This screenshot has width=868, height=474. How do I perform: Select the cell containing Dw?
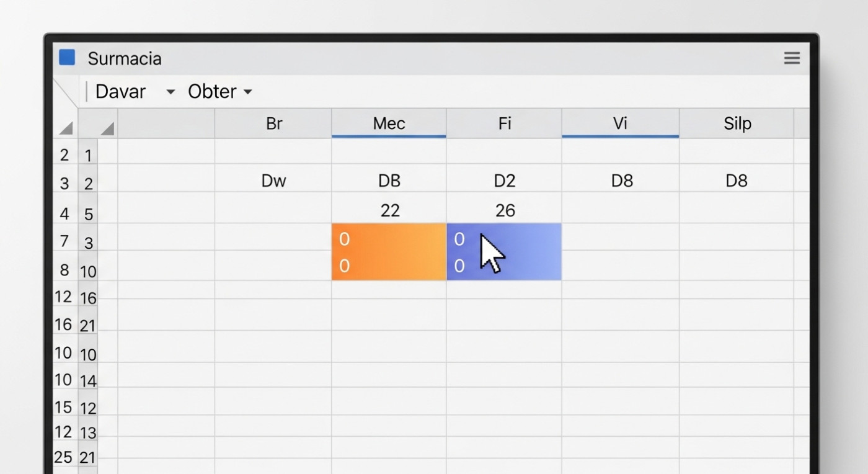pyautogui.click(x=273, y=181)
